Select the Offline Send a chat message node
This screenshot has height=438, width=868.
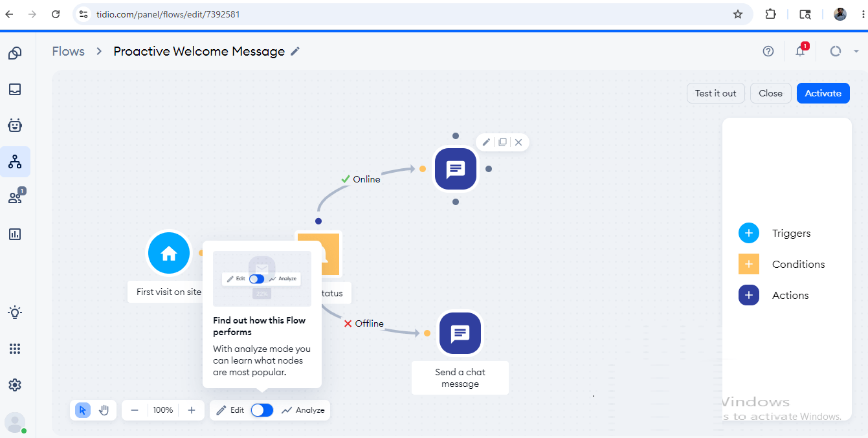pyautogui.click(x=460, y=333)
